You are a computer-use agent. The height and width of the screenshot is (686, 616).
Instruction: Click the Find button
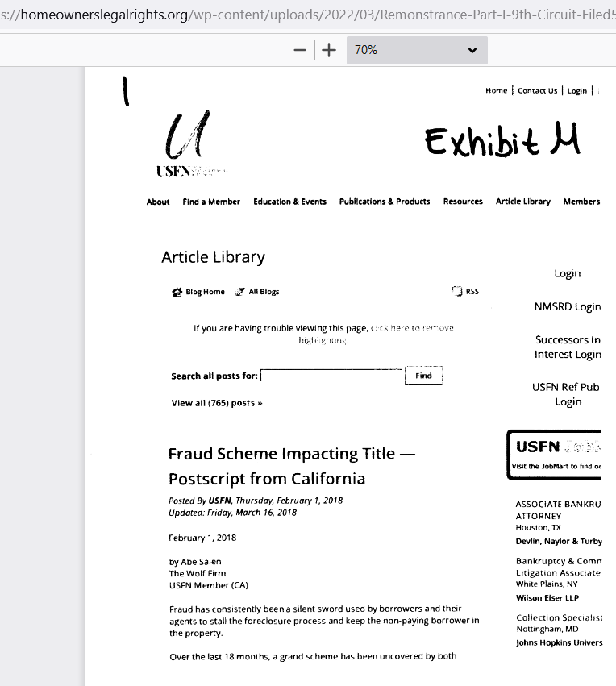423,376
